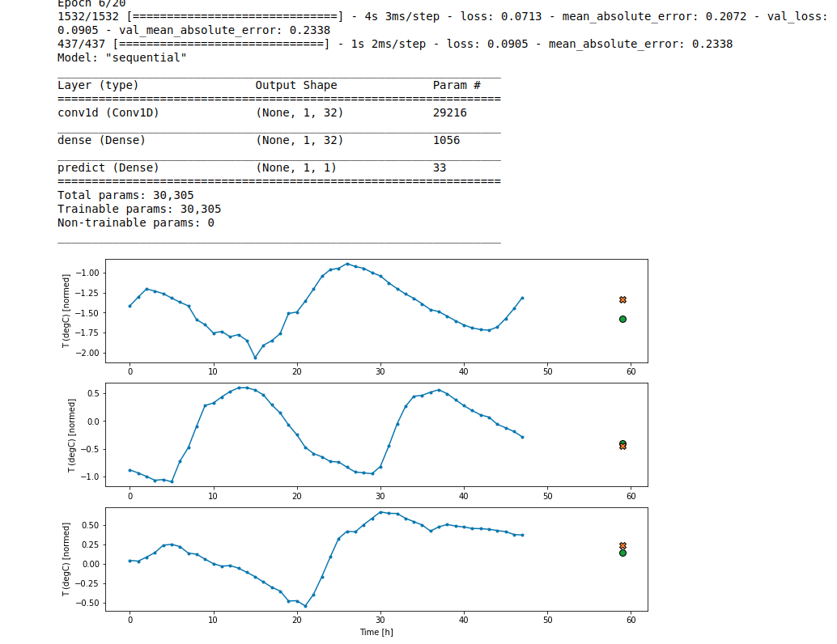Click the Model: "sequential" text
Screen dimensions: 837x644
click(x=122, y=57)
